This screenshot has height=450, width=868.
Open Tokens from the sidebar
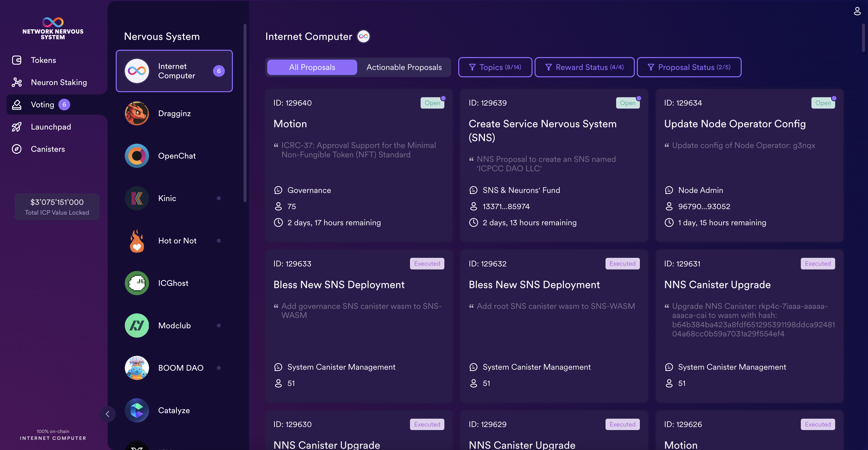click(43, 60)
